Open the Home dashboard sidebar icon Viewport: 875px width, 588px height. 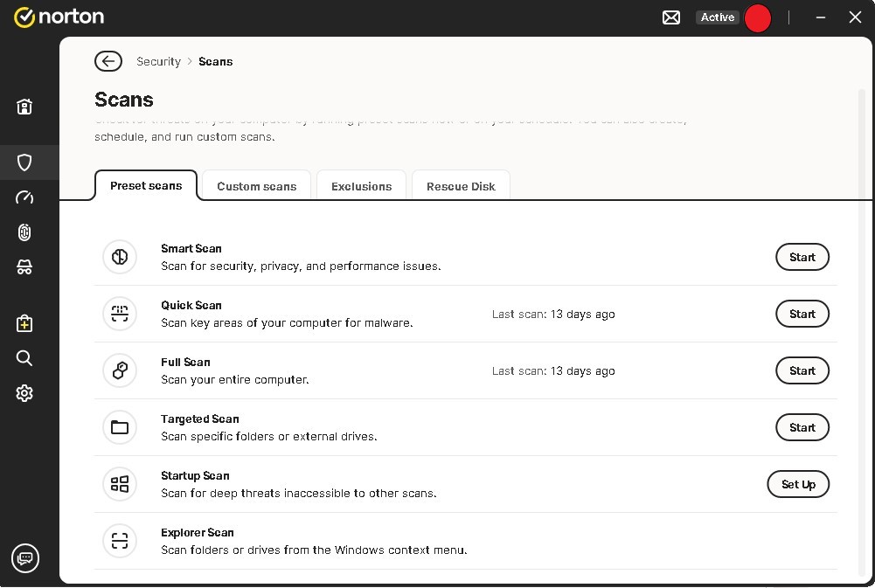[24, 106]
